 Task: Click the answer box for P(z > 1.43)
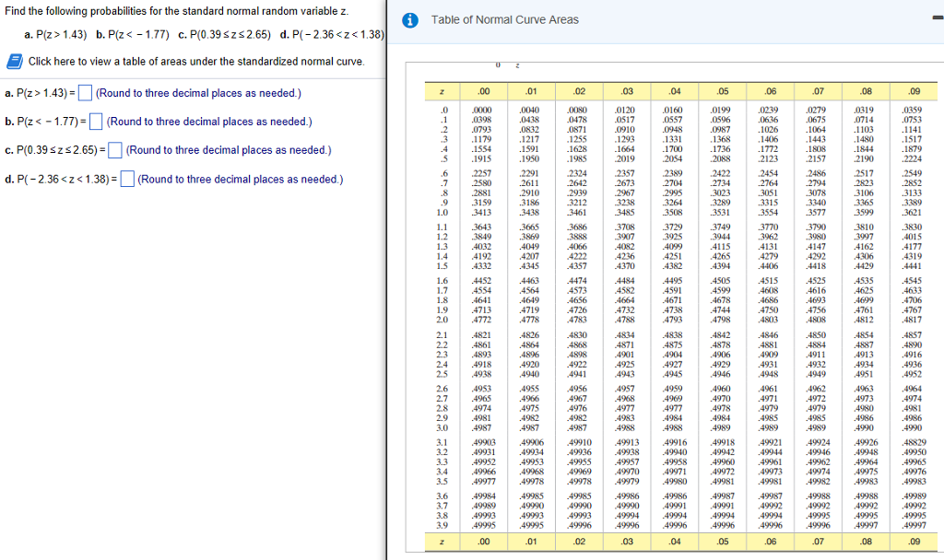click(x=85, y=93)
